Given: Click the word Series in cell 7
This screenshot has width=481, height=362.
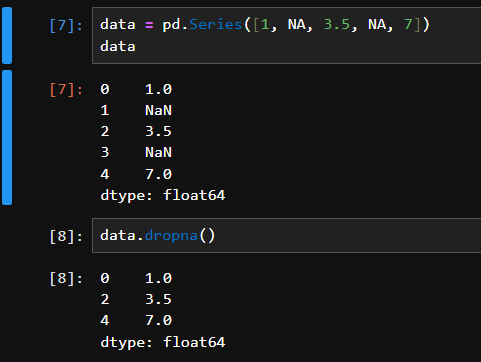Looking at the screenshot, I should click(x=215, y=25).
